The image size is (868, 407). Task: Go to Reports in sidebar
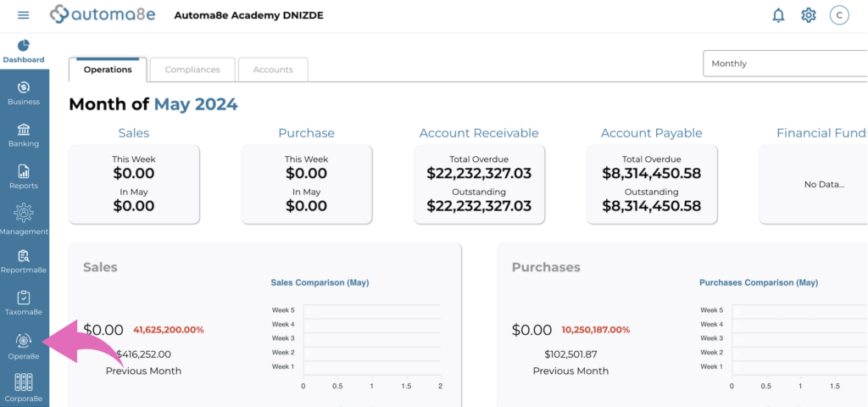[24, 177]
